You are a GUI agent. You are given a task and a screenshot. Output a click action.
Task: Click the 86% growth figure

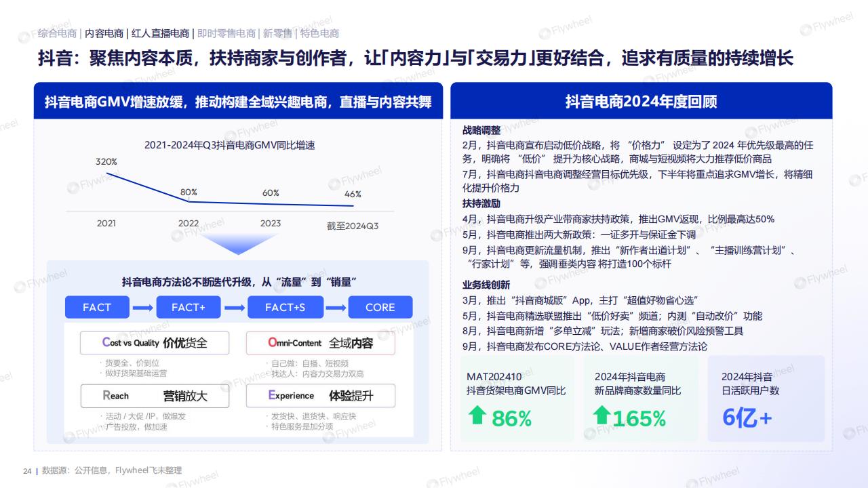pyautogui.click(x=512, y=419)
